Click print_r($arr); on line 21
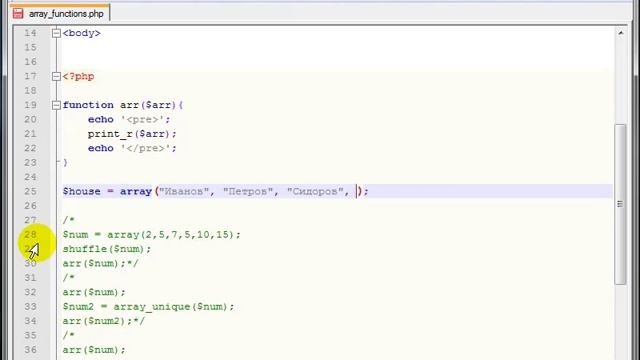The height and width of the screenshot is (360, 640). pos(132,134)
